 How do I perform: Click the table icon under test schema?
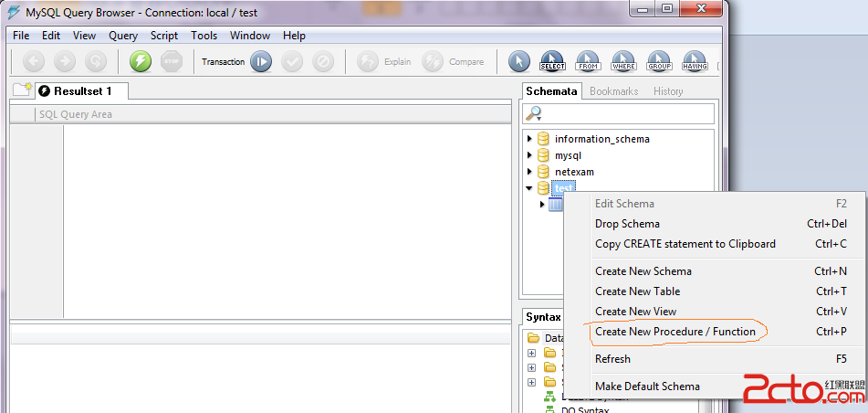tap(555, 205)
